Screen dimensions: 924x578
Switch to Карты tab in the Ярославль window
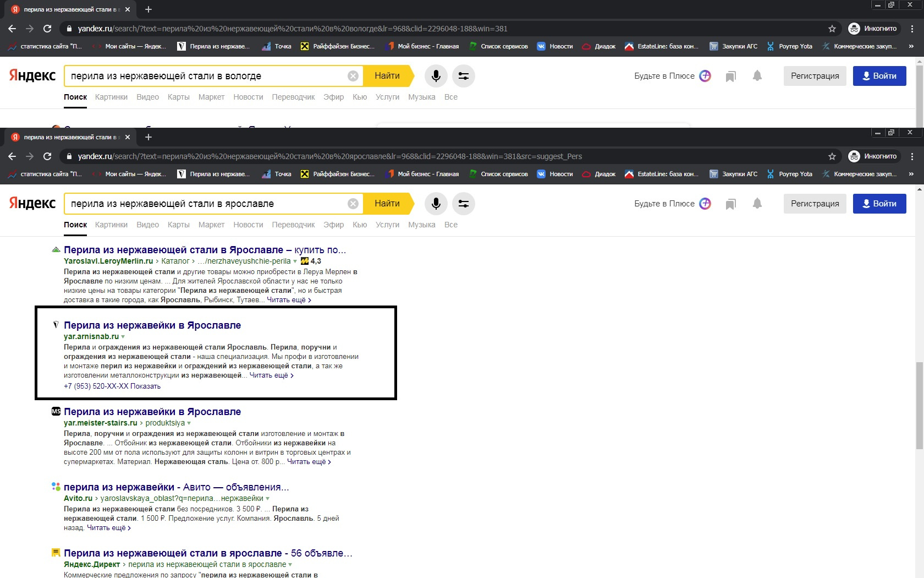(178, 225)
